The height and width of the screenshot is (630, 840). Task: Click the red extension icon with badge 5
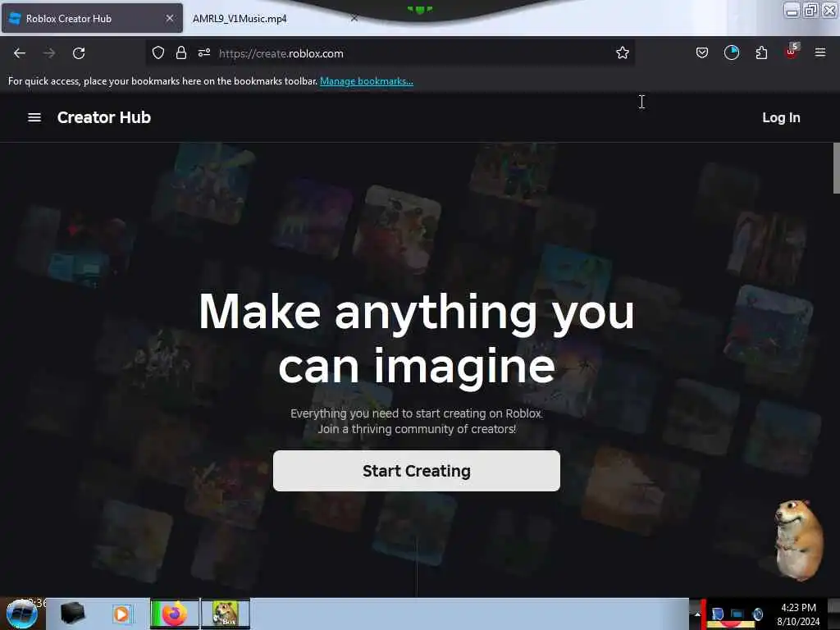pyautogui.click(x=792, y=52)
